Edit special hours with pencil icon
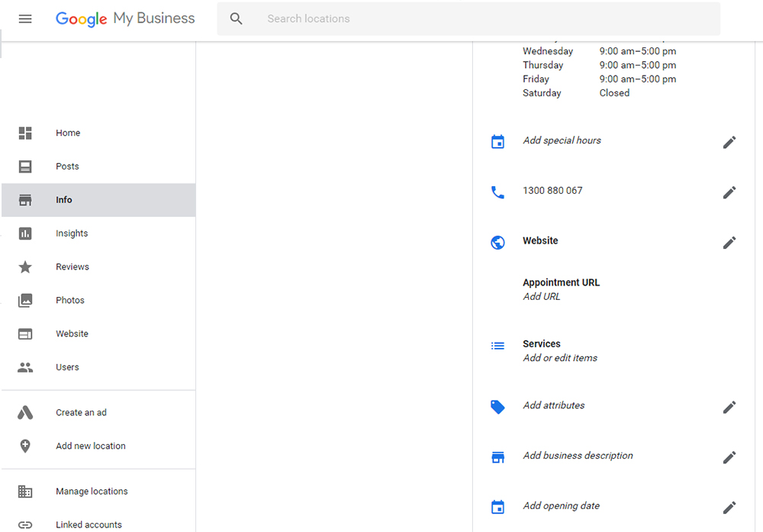Screen dimensions: 763x532 (729, 142)
